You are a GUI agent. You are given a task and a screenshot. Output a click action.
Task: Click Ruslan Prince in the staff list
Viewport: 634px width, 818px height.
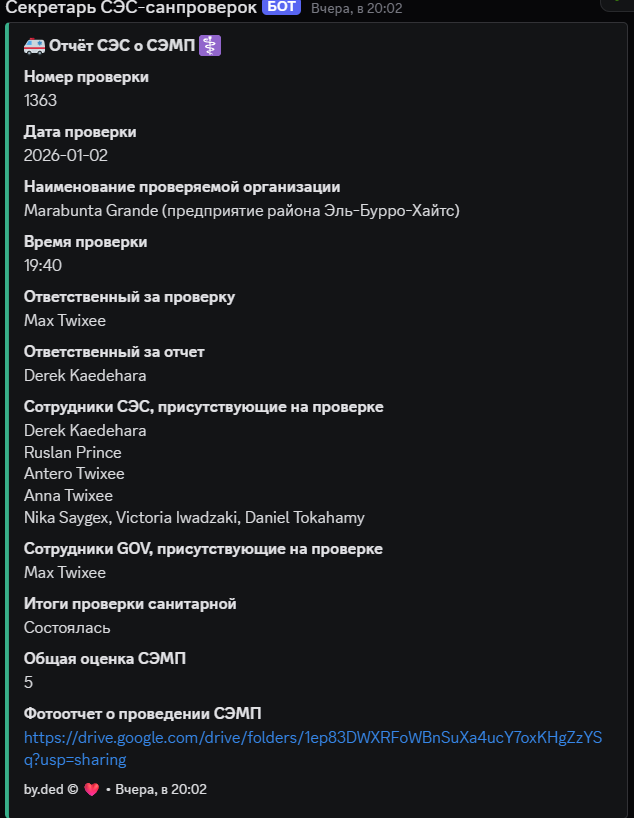pos(73,452)
